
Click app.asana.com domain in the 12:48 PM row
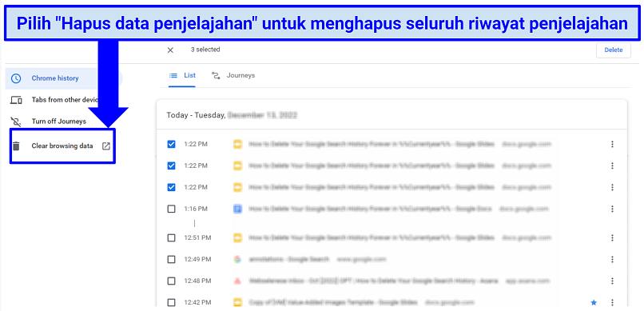pos(528,281)
